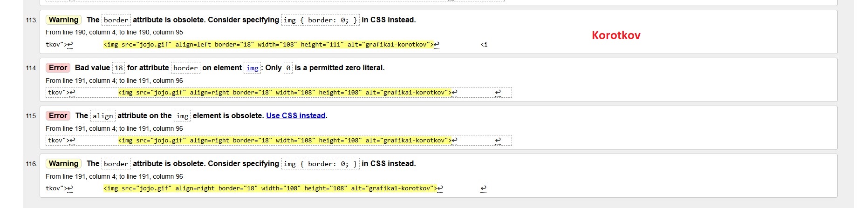Click the 'img { border: 0; }' code in warning 116
Screen dimensions: 868x208
click(321, 164)
